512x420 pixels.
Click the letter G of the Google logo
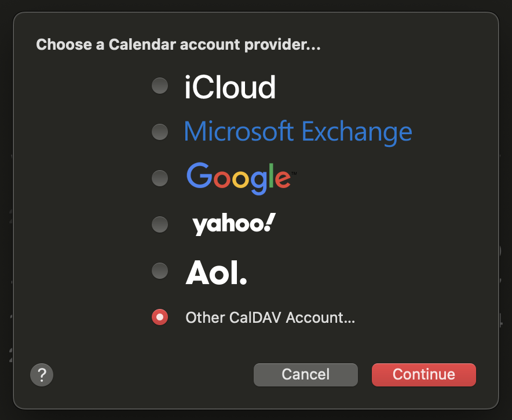point(199,175)
